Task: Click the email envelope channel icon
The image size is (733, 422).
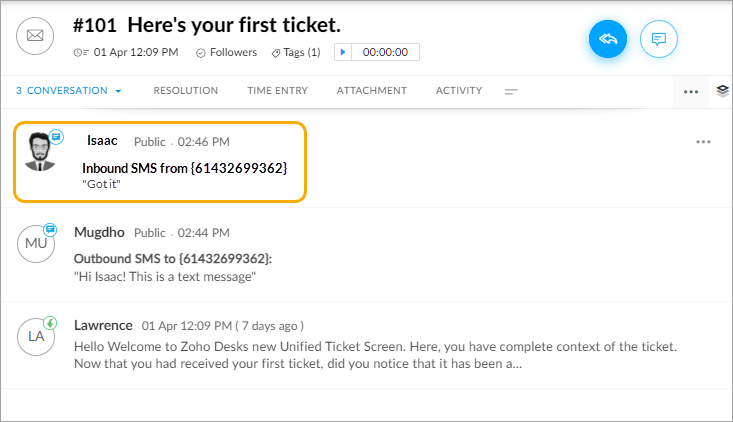Action: 35,36
